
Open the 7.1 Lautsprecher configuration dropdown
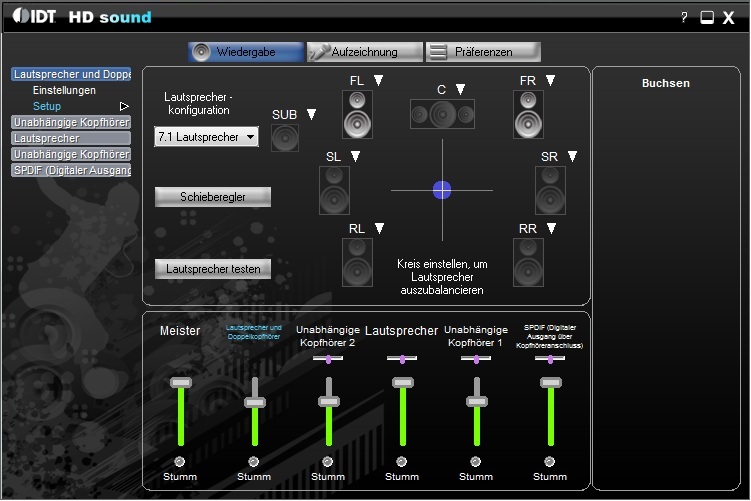pos(206,137)
